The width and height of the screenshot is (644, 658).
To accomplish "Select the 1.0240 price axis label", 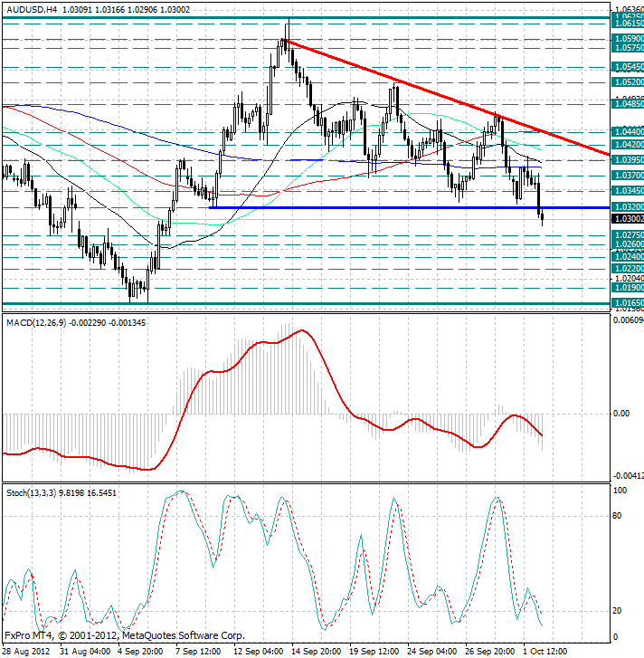I will (x=628, y=257).
